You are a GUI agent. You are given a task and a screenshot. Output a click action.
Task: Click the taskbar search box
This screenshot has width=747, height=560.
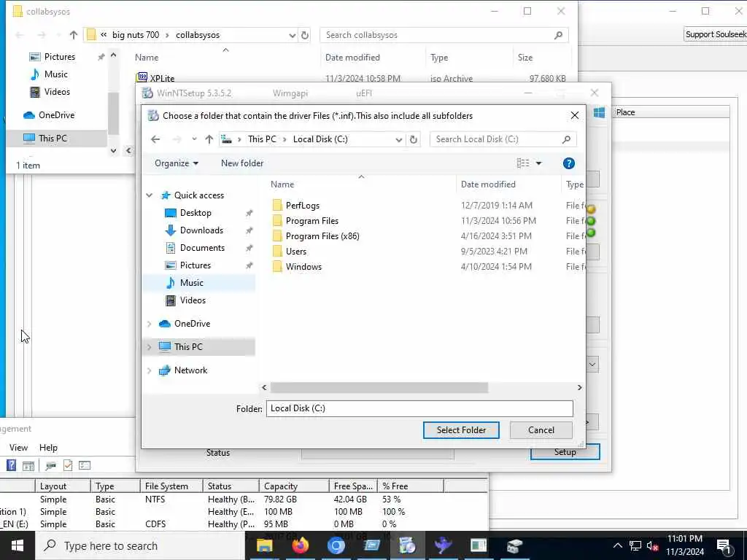click(x=140, y=545)
